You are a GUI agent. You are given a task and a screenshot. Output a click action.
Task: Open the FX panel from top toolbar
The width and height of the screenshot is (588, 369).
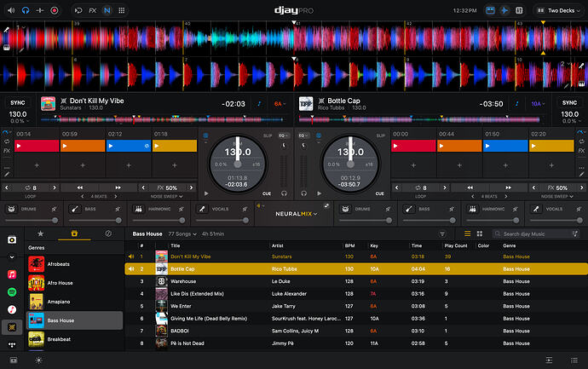93,10
